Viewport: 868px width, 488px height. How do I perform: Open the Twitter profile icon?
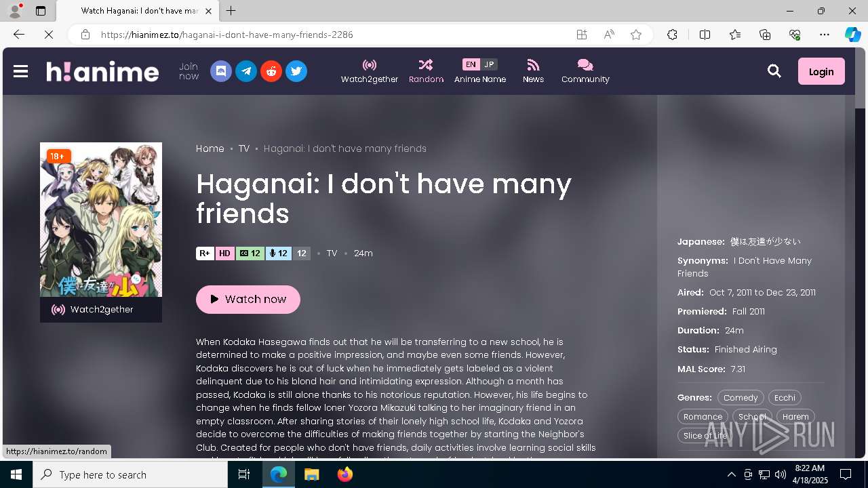point(296,71)
